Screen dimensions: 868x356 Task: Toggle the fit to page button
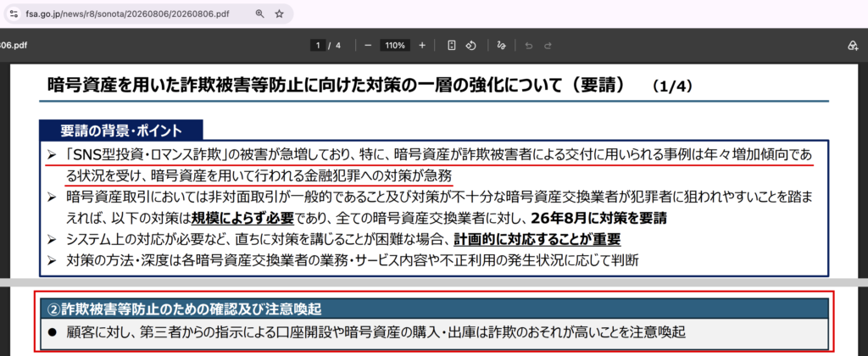(x=451, y=46)
